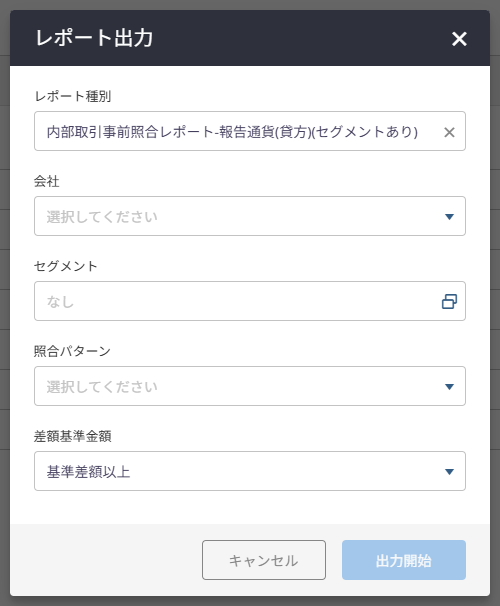Click the レポート種別 label
The height and width of the screenshot is (606, 500).
pyautogui.click(x=73, y=96)
